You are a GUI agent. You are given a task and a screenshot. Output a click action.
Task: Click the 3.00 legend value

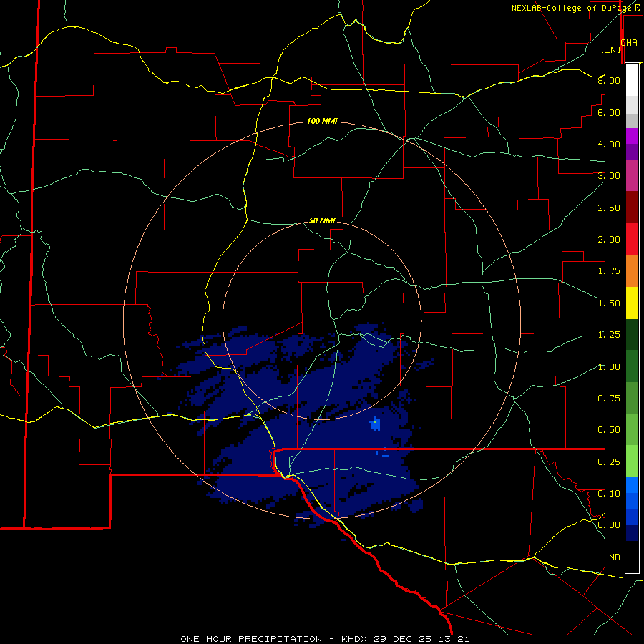[x=609, y=176]
